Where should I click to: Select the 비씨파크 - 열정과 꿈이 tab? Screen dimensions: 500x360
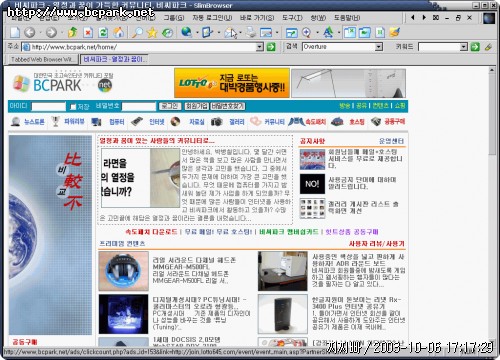(114, 59)
